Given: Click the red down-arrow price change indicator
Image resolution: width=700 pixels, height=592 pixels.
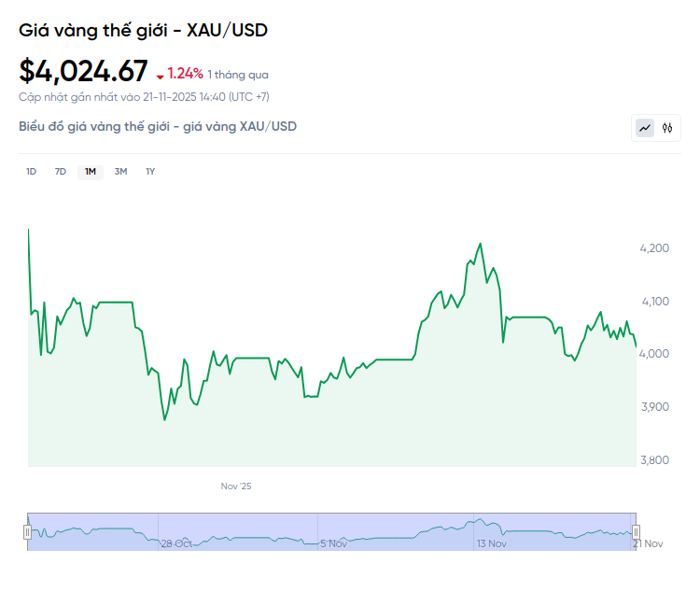Looking at the screenshot, I should (x=161, y=76).
